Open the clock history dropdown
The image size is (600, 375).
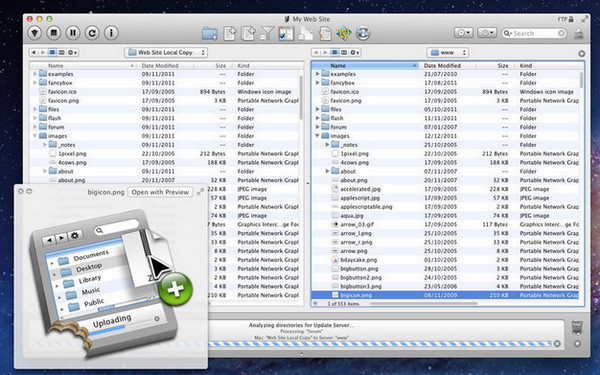[x=463, y=33]
